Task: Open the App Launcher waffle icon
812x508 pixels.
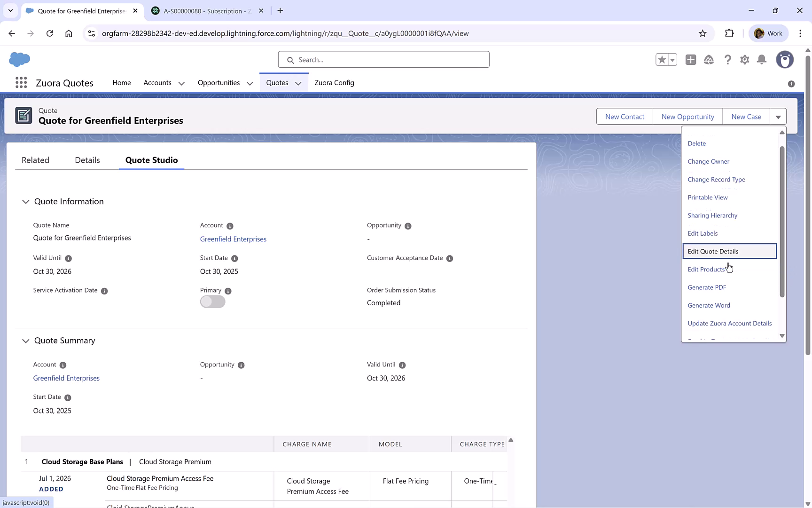Action: point(20,82)
